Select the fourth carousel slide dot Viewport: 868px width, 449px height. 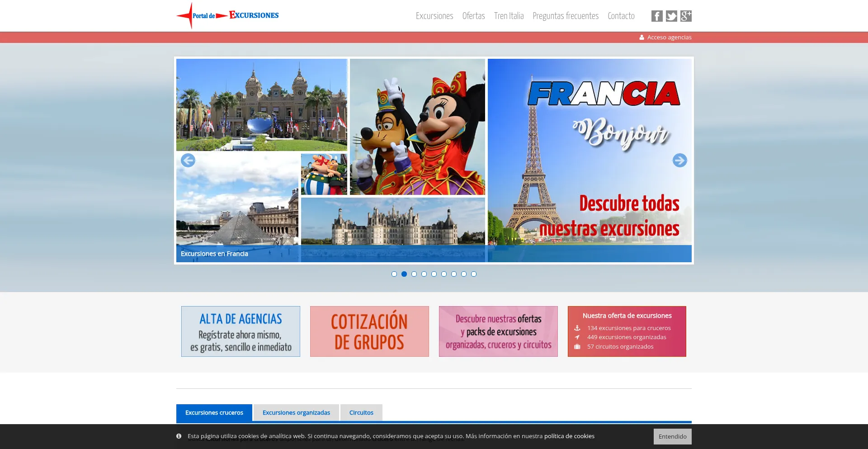click(424, 274)
